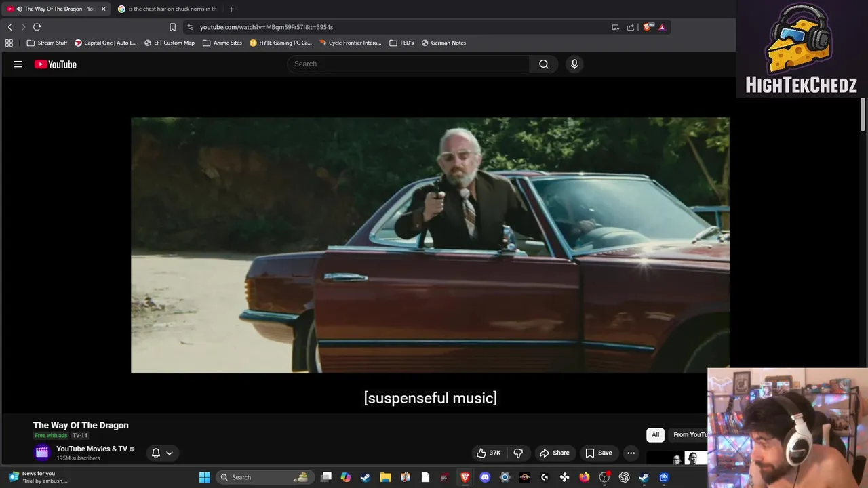Close The Way Of The Dragon tab
868x488 pixels.
point(103,9)
